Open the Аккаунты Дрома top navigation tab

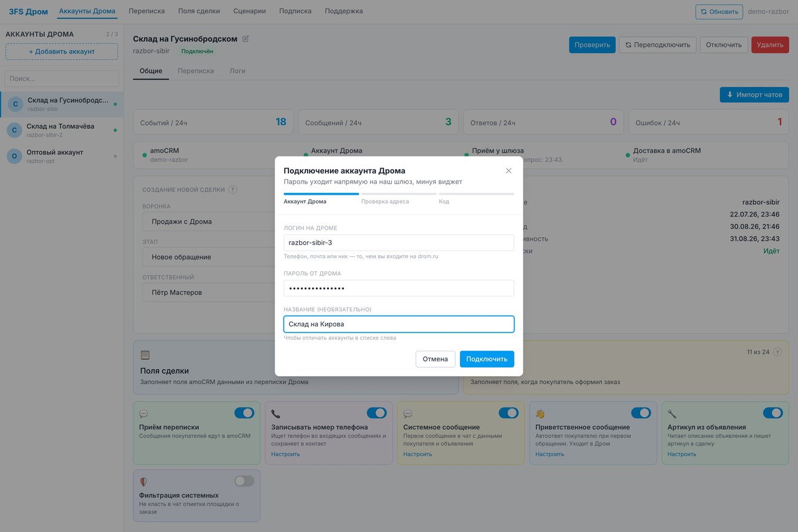87,11
